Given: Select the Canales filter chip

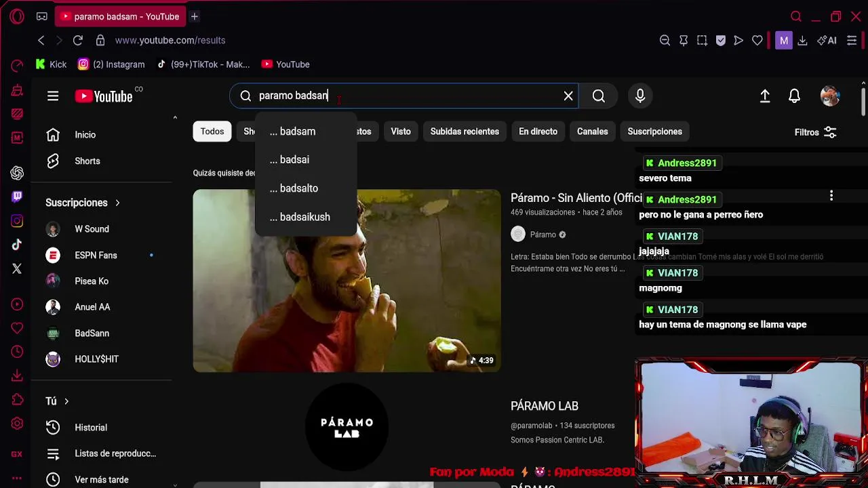Looking at the screenshot, I should click(593, 131).
